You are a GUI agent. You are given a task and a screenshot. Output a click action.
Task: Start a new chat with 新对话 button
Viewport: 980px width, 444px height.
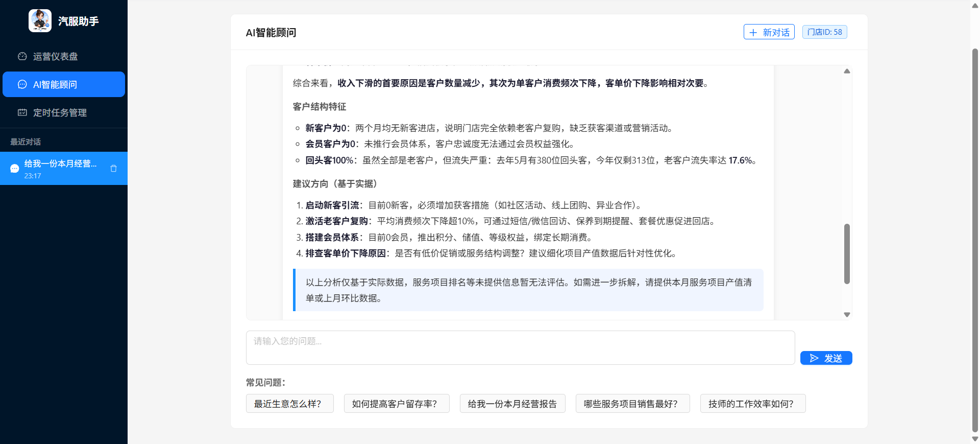click(769, 32)
